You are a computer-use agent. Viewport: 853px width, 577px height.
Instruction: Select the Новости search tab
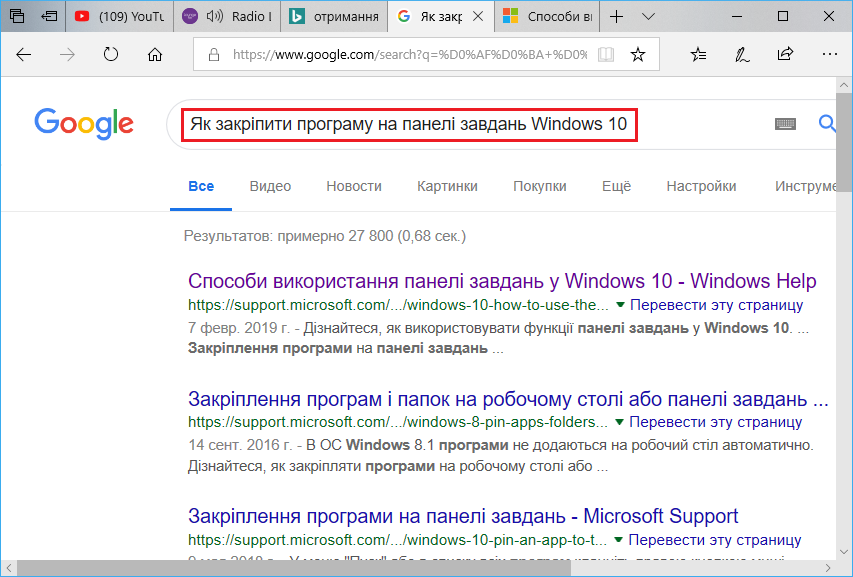point(354,186)
